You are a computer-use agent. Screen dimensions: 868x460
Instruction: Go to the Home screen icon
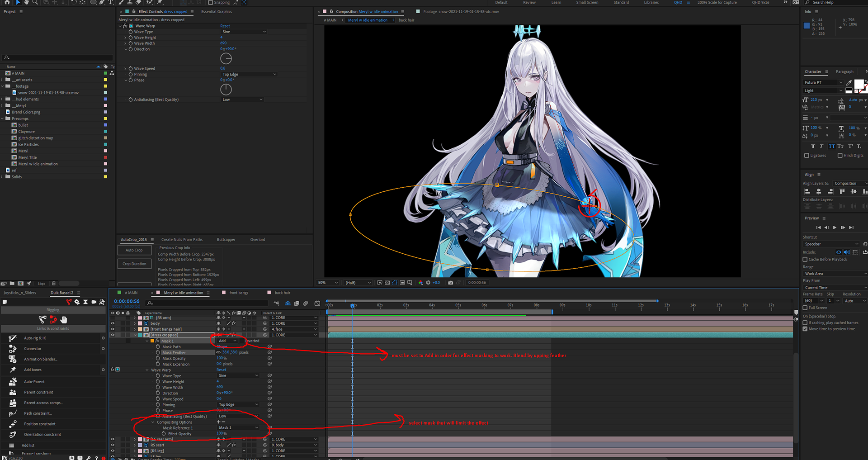tap(7, 2)
